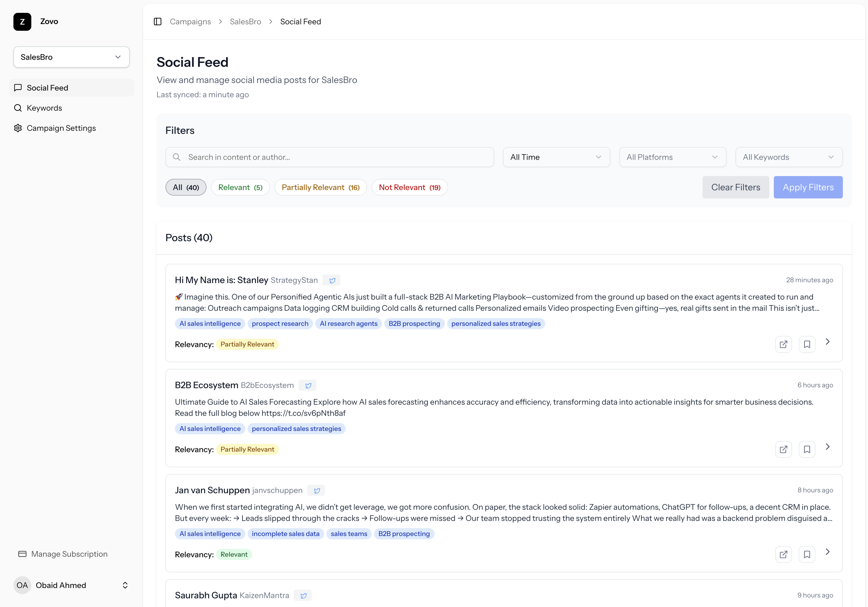Click the Clear Filters button
This screenshot has width=868, height=607.
[x=735, y=188]
